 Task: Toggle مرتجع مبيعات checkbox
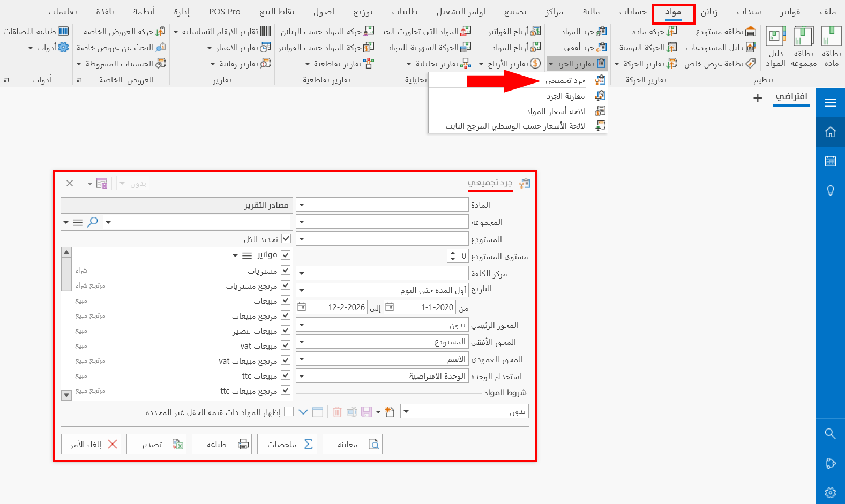tap(286, 315)
